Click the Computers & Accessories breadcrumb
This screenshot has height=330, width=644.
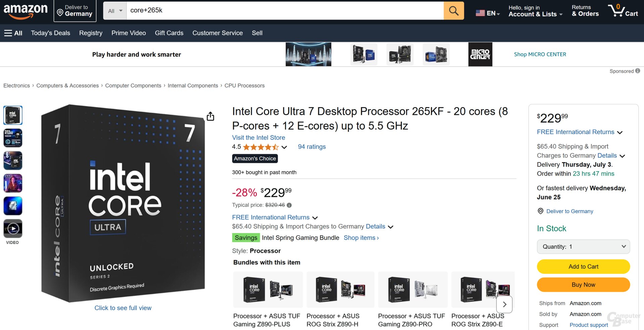(x=67, y=86)
